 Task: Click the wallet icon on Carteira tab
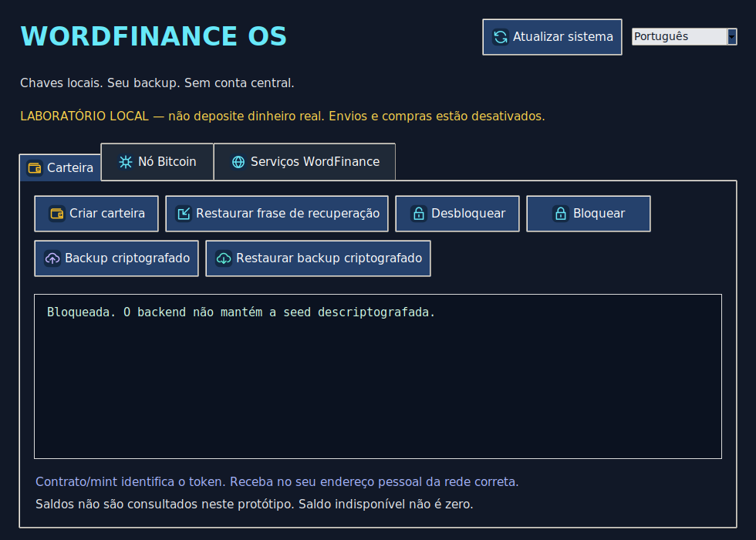(x=35, y=168)
